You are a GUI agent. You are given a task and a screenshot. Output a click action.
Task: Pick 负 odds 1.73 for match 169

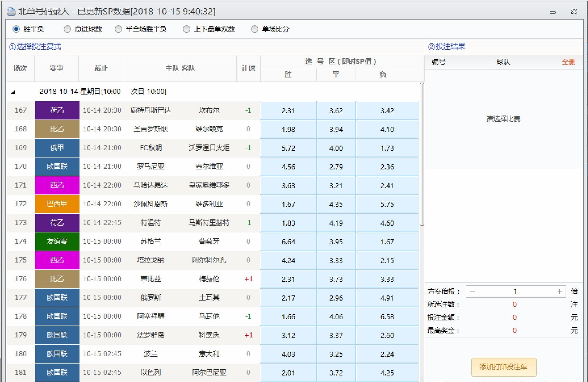coord(387,148)
